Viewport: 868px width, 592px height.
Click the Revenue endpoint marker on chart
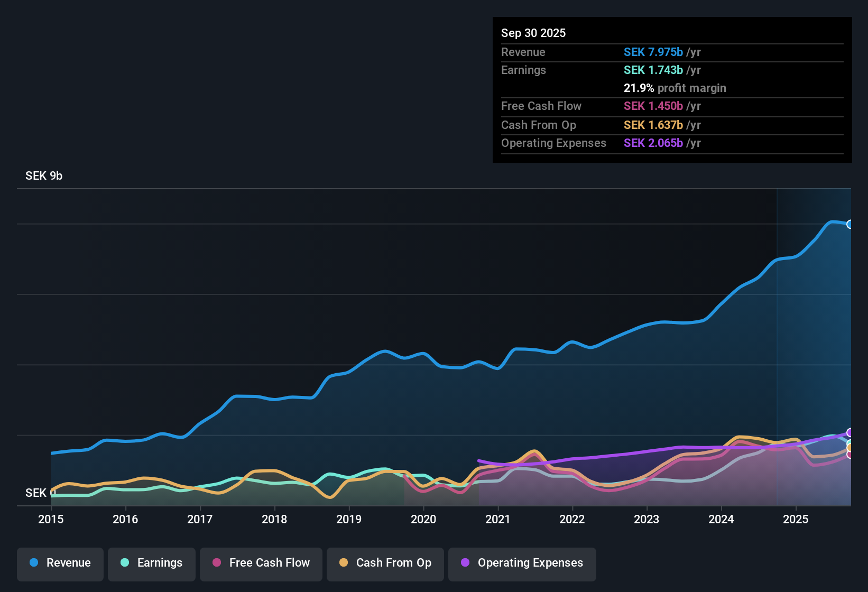pos(850,224)
